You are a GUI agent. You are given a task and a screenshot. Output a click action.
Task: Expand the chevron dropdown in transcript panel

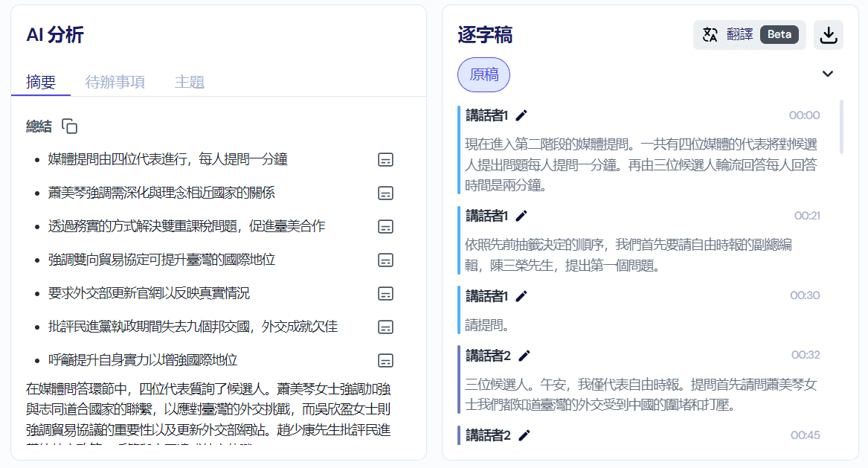(x=827, y=74)
